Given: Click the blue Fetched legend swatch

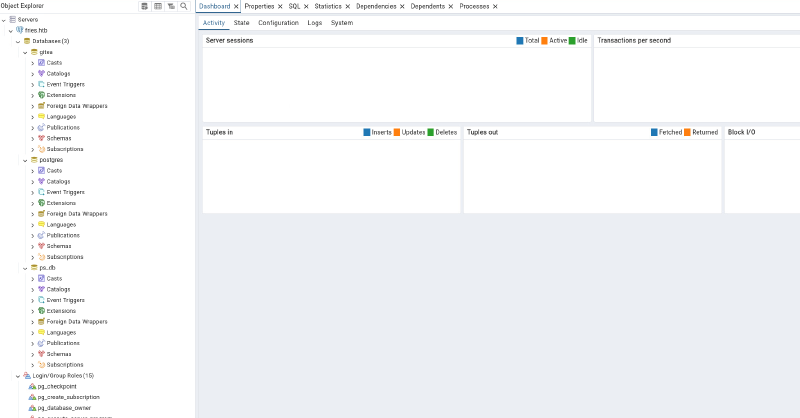Looking at the screenshot, I should [654, 132].
